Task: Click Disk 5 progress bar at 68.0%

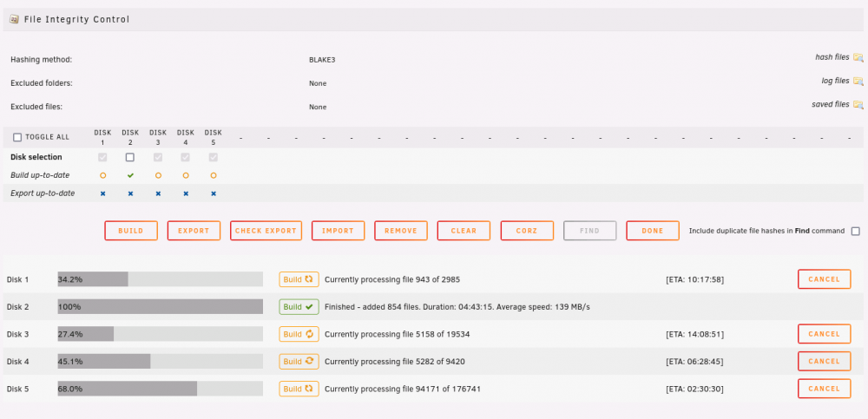Action: pos(160,390)
